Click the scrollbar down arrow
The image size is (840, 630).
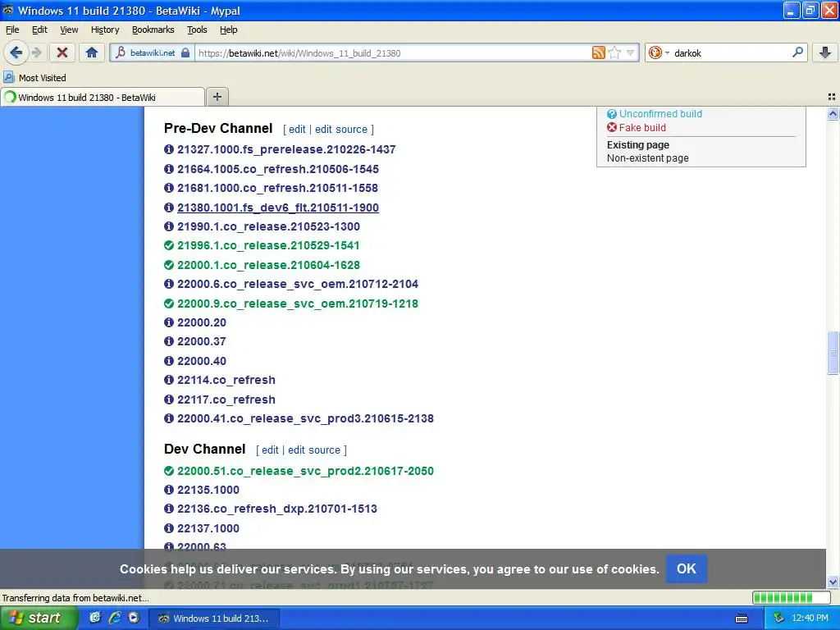(x=833, y=582)
